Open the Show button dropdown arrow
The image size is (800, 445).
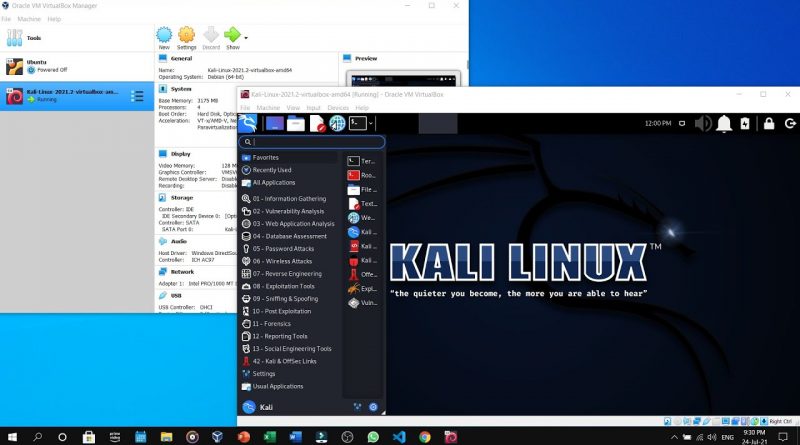246,38
